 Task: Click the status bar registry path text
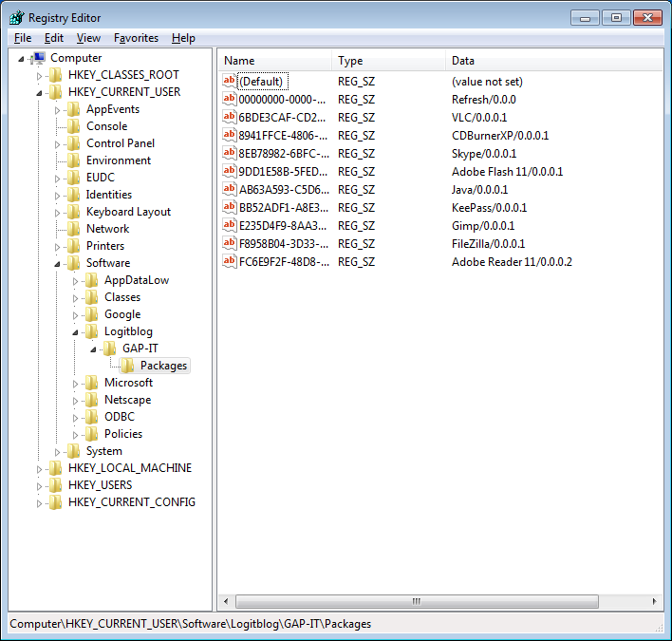tap(190, 624)
